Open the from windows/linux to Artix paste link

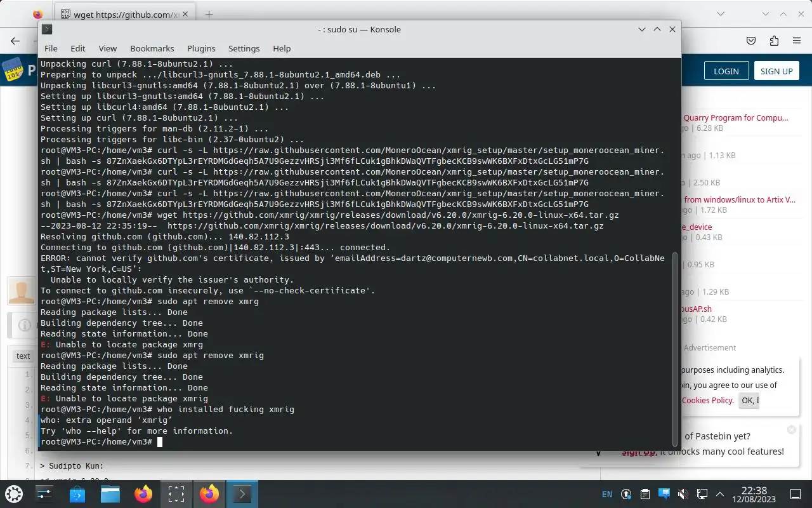click(x=740, y=199)
